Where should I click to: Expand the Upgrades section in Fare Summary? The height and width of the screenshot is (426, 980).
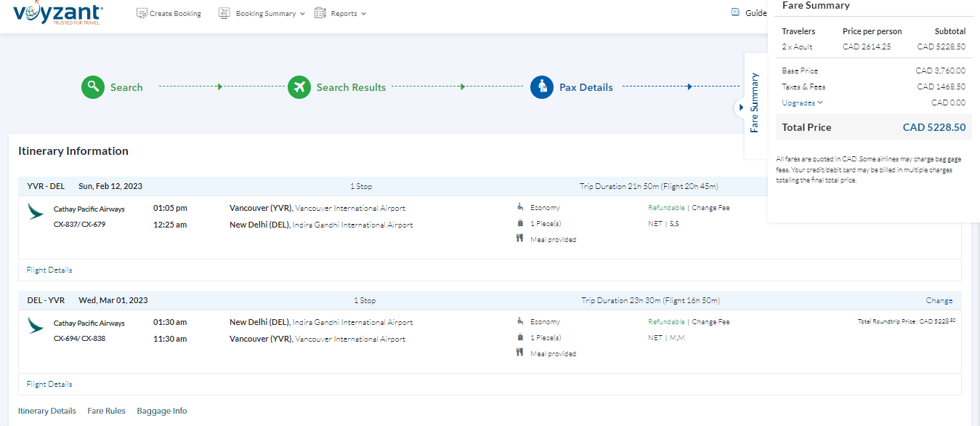tap(802, 103)
